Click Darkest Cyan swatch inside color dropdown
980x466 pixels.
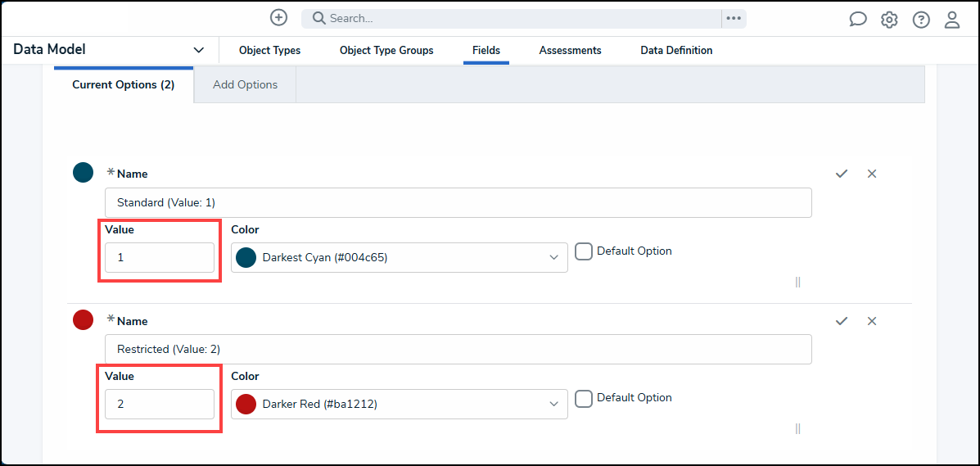[x=246, y=257]
